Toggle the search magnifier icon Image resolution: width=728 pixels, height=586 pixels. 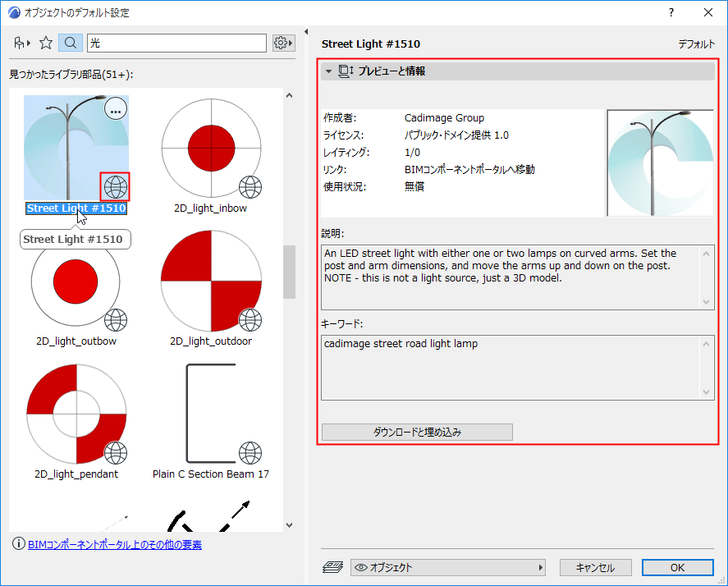coord(71,43)
